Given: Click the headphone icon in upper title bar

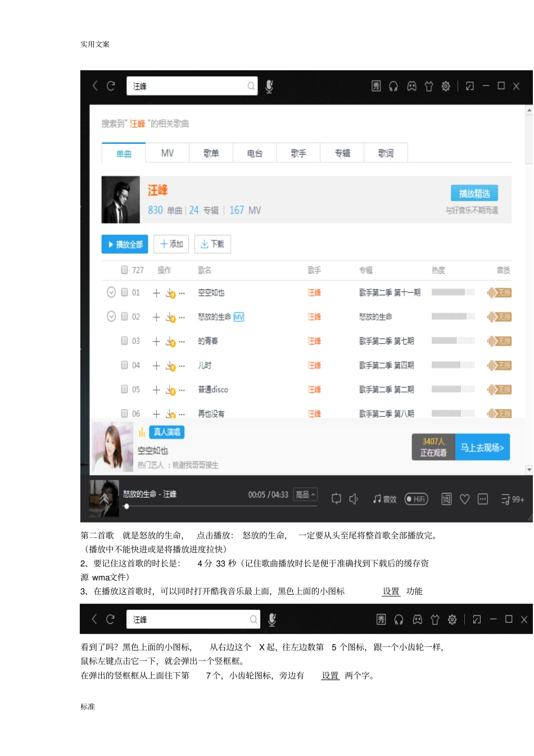Looking at the screenshot, I should [x=393, y=86].
